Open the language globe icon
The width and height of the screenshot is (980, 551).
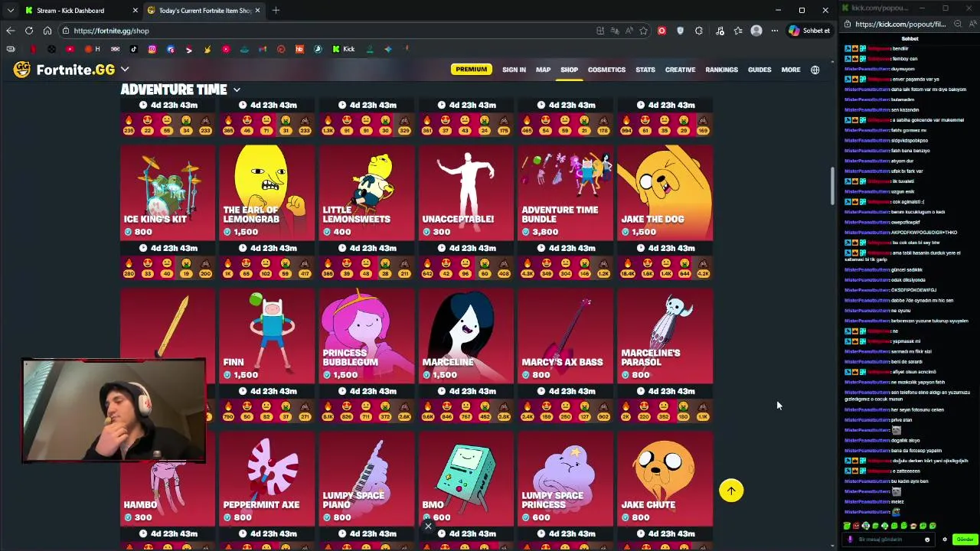(815, 70)
